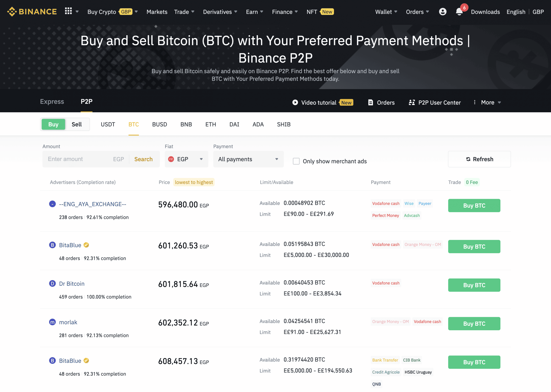The height and width of the screenshot is (392, 551).
Task: Expand the Buy Crypto dropdown
Action: pyautogui.click(x=136, y=12)
